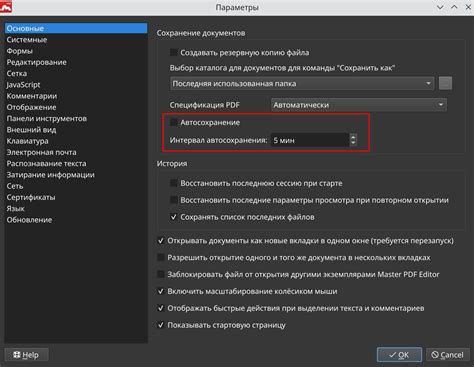Enable the Автосохранение checkbox

coord(174,122)
